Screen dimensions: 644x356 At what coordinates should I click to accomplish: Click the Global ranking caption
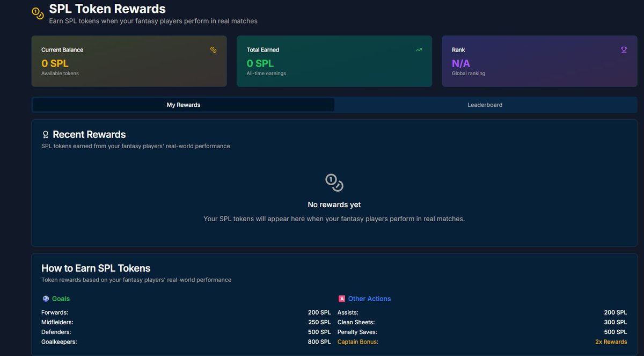469,73
